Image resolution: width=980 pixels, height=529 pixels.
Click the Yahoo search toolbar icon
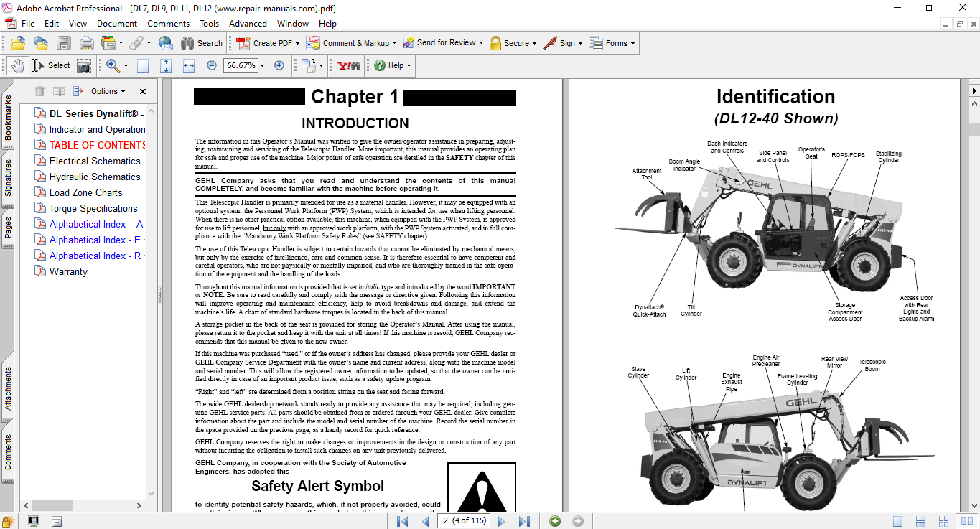(349, 65)
